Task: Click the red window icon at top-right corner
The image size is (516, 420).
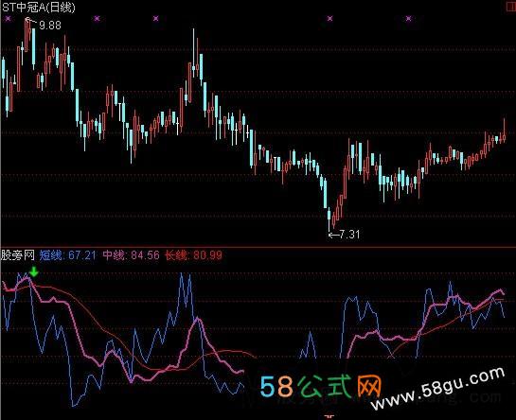Action: point(511,8)
